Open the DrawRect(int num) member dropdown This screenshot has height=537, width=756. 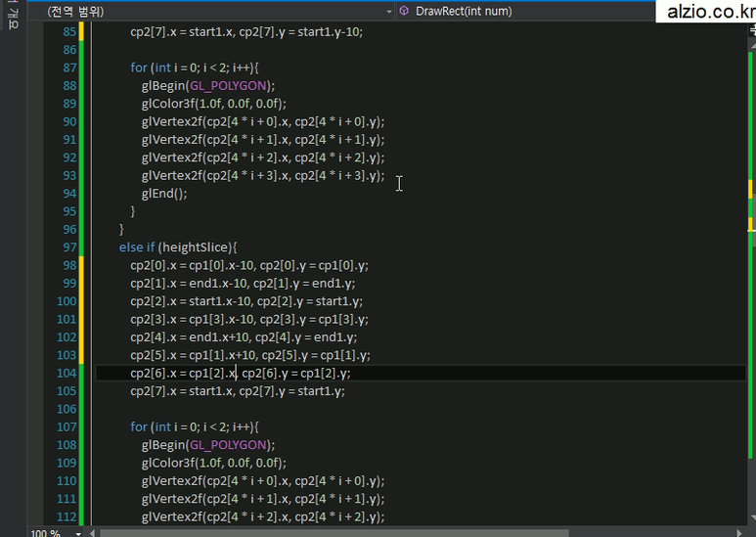point(525,11)
